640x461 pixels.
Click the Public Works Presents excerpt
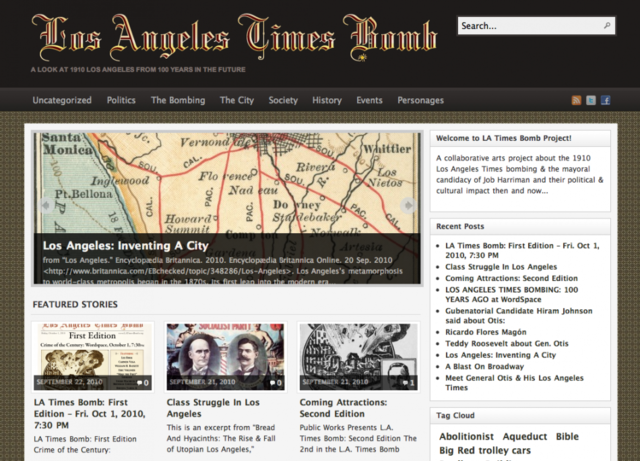click(x=358, y=438)
